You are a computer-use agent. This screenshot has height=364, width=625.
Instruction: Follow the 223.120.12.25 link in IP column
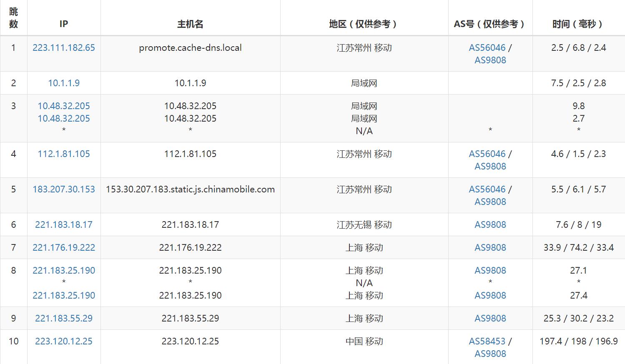click(x=64, y=341)
